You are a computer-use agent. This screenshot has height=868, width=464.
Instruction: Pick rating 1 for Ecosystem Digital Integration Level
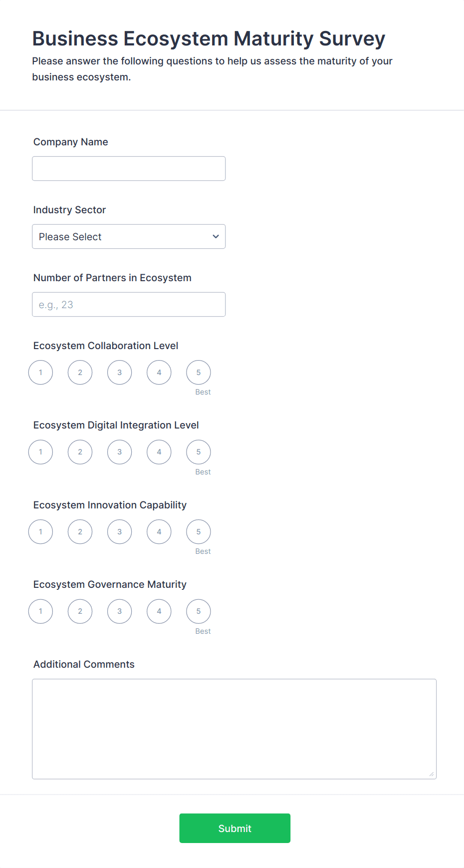(x=40, y=451)
